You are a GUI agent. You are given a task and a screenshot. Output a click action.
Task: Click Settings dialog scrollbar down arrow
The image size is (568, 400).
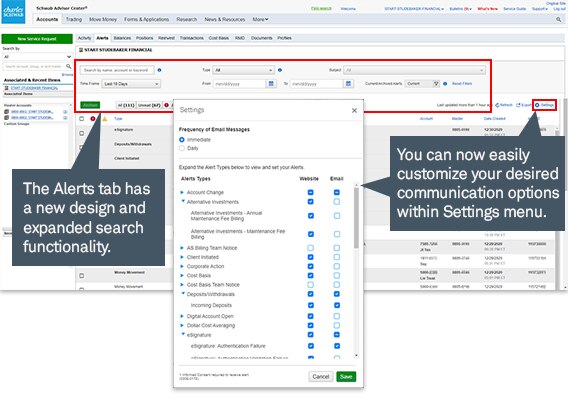pyautogui.click(x=356, y=355)
